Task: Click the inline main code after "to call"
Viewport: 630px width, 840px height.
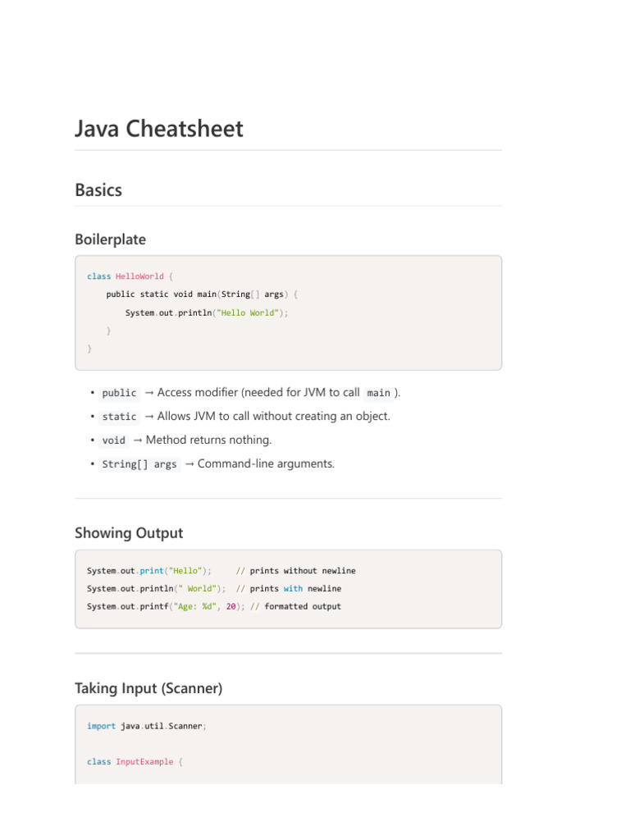Action: pyautogui.click(x=378, y=393)
